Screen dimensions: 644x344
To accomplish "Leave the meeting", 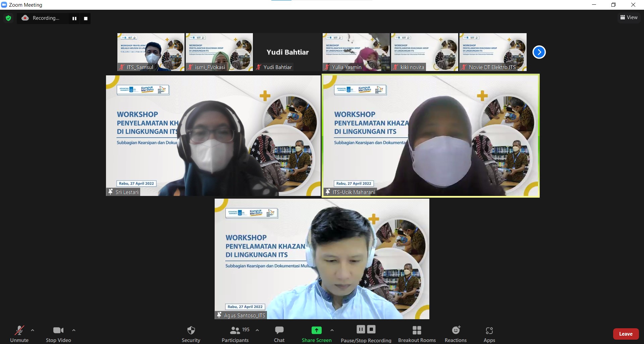I will [x=626, y=334].
